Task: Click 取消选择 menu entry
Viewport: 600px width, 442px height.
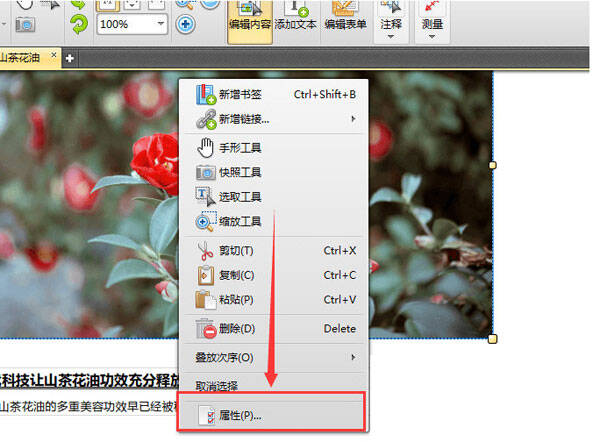Action: [x=274, y=386]
